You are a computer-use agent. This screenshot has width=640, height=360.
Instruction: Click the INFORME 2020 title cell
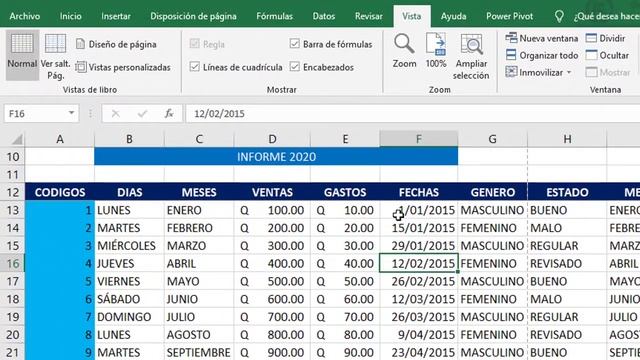coord(276,157)
